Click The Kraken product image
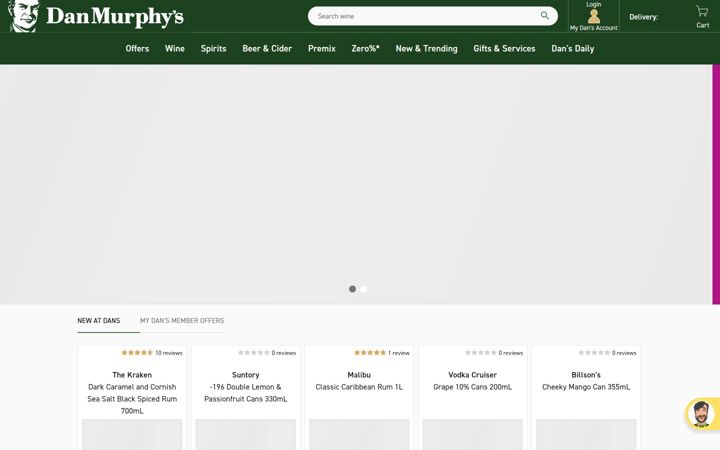The height and width of the screenshot is (450, 720). pos(132,434)
